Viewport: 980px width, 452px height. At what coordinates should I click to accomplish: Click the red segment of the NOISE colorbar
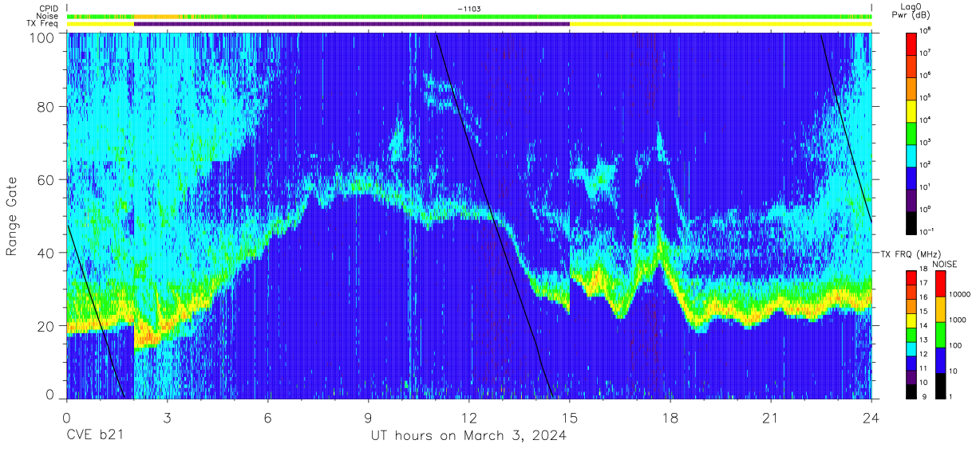coord(940,285)
